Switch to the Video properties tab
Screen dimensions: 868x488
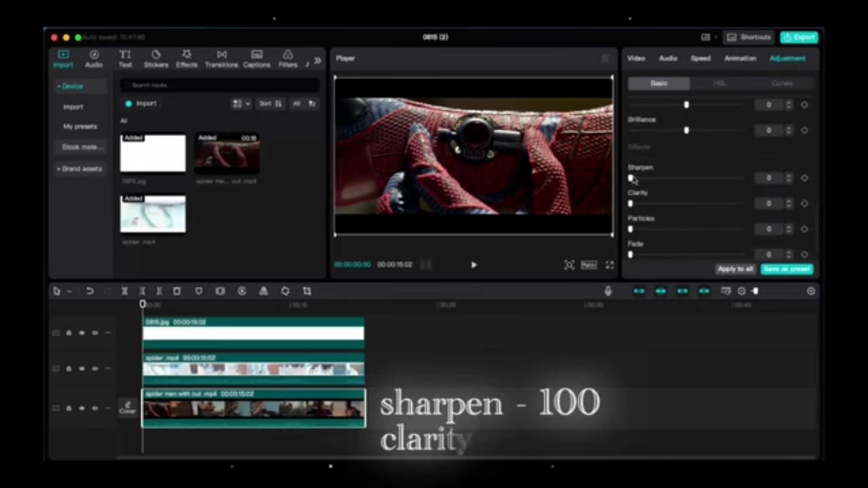(636, 58)
